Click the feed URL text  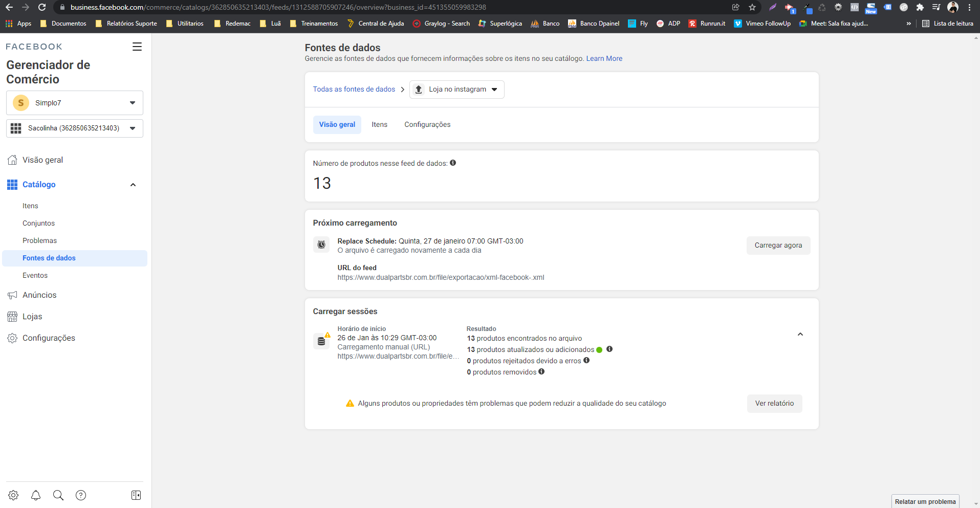click(x=441, y=277)
